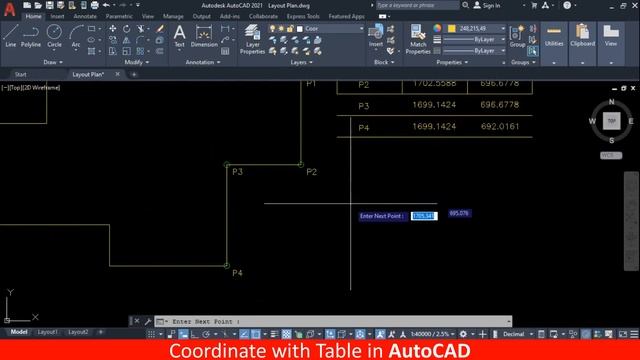This screenshot has height=360, width=640.
Task: Expand the Block panel
Action: coord(384,62)
